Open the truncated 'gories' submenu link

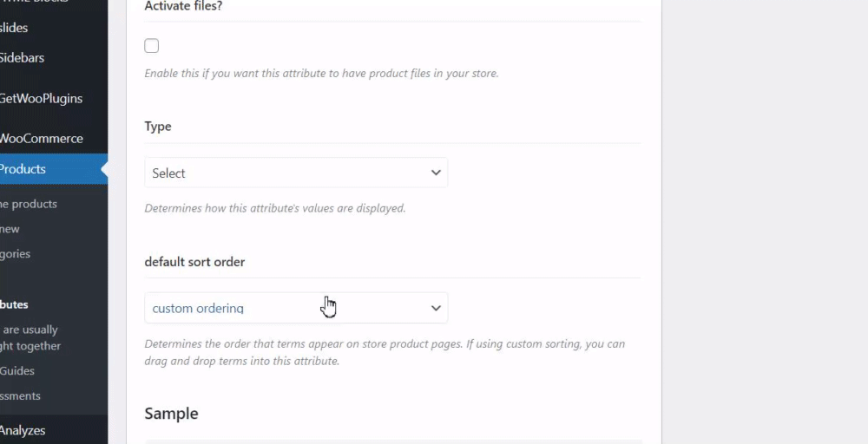click(x=15, y=254)
